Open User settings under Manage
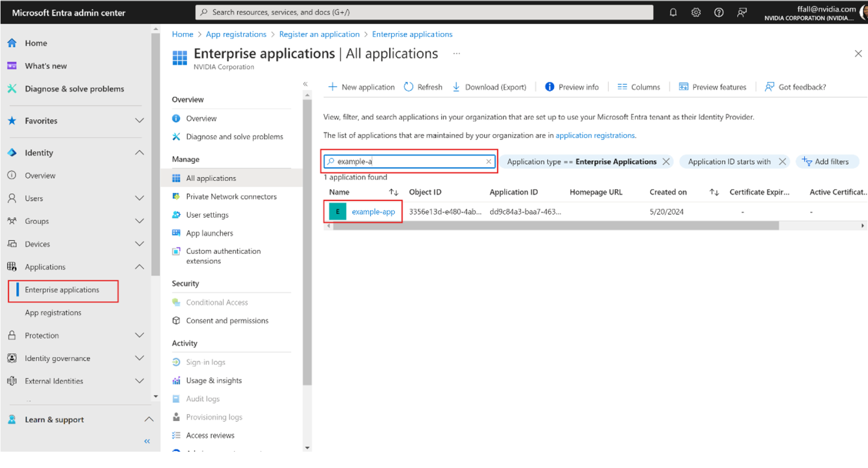 click(207, 215)
